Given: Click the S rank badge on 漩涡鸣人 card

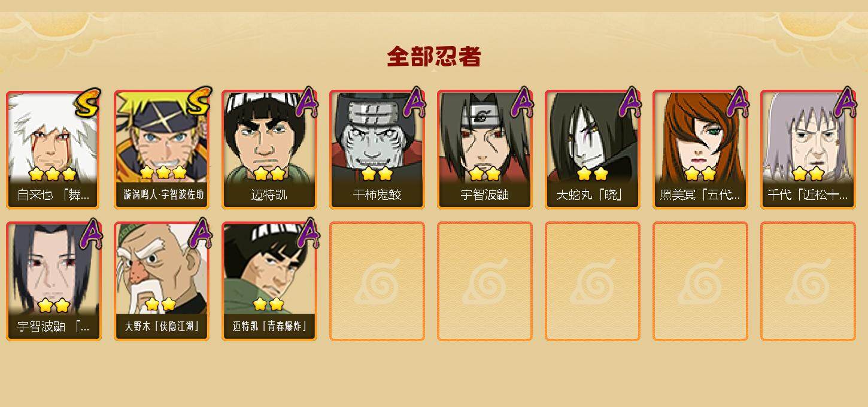Looking at the screenshot, I should pyautogui.click(x=198, y=101).
